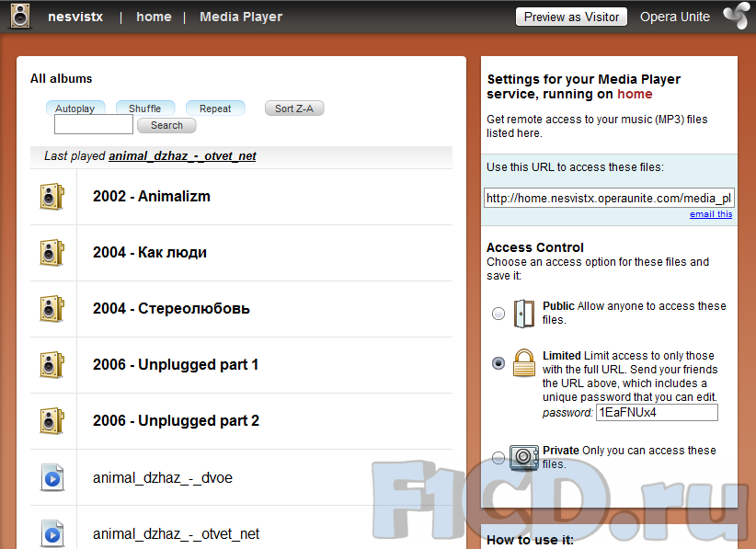
Task: Open album 2006 - Unplugged part 2
Action: (x=176, y=421)
